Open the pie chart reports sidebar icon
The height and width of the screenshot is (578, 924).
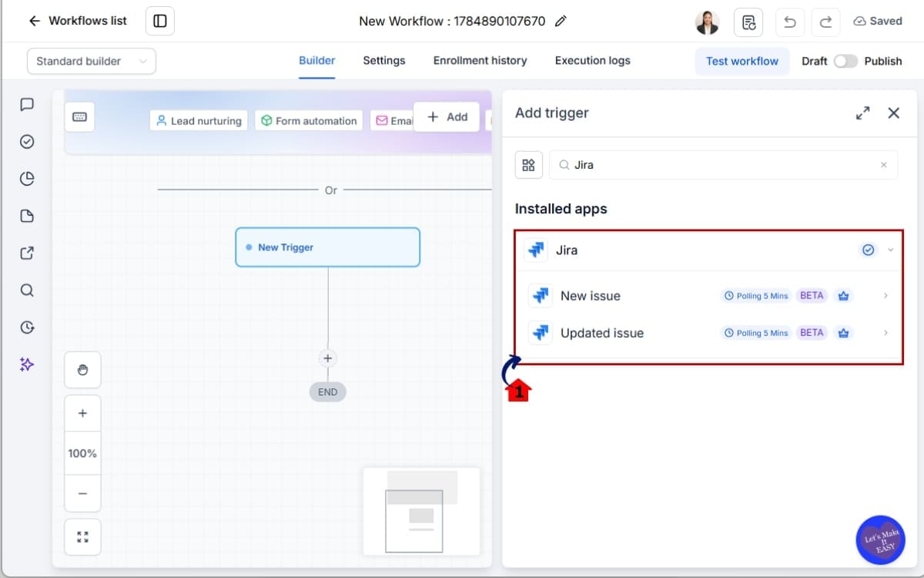click(x=27, y=179)
